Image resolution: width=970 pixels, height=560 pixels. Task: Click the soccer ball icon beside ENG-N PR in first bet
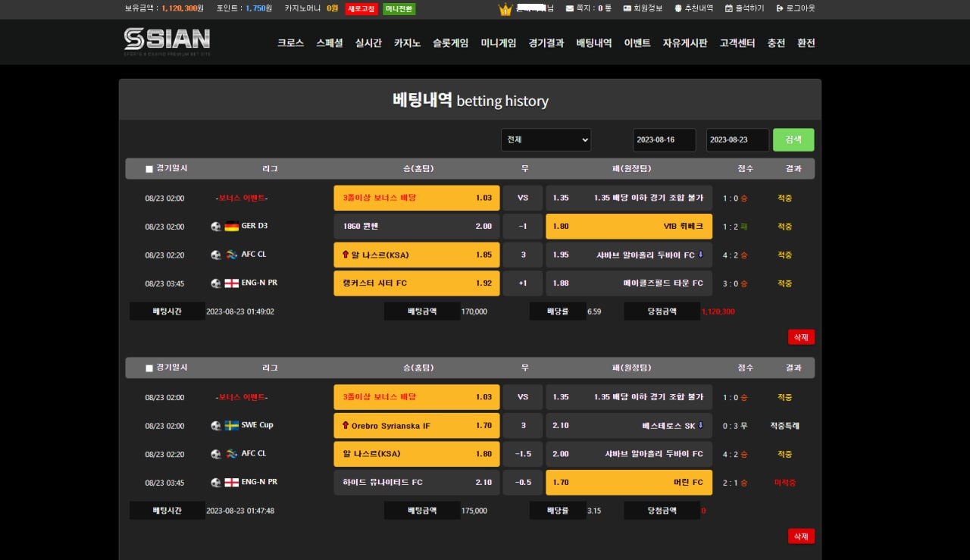216,283
